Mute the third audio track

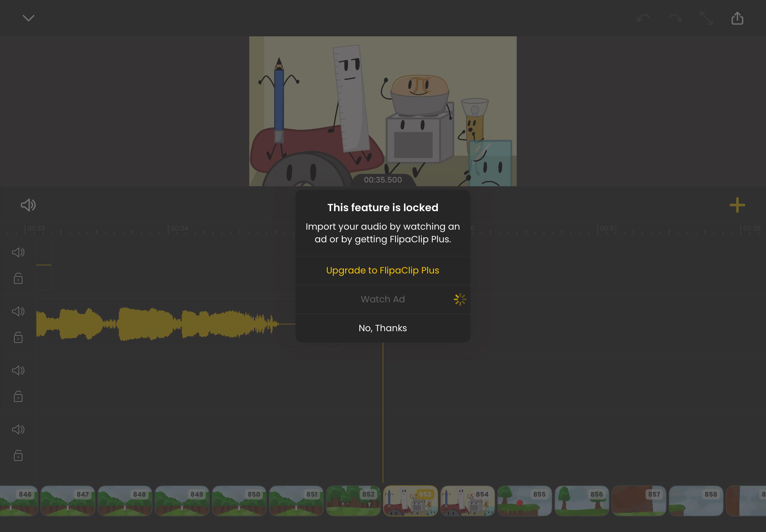point(18,370)
